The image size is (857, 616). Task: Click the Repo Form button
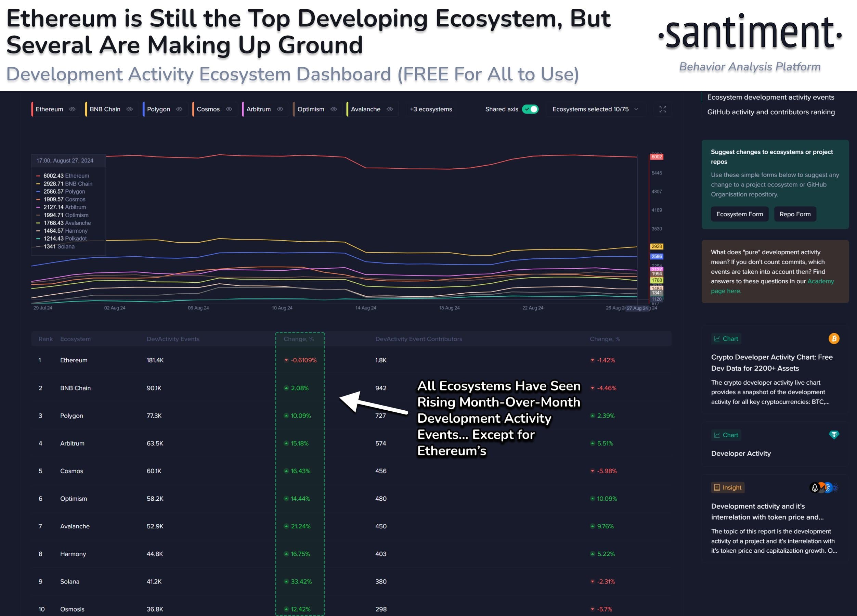coord(795,214)
